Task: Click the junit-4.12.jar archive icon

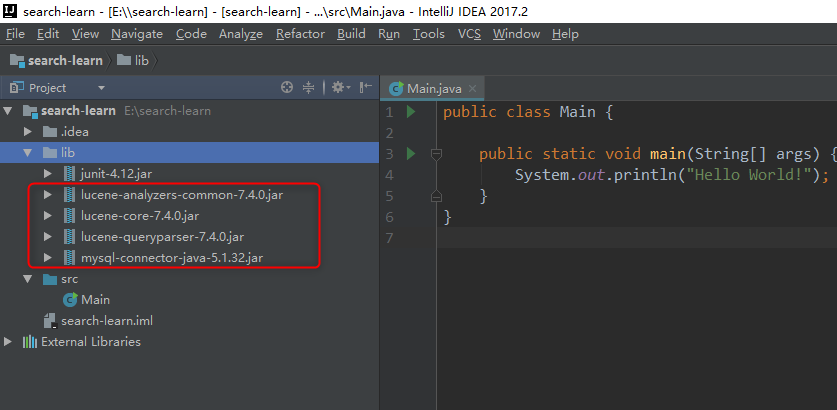Action: 69,174
